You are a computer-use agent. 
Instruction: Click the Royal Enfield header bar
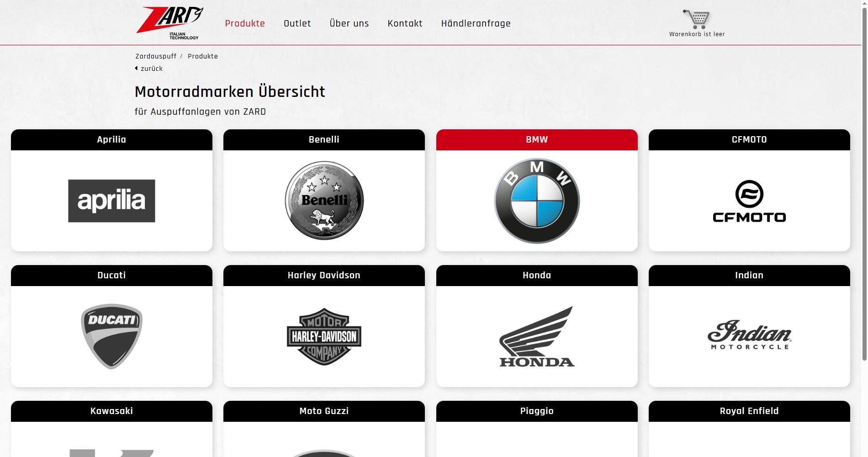(748, 411)
